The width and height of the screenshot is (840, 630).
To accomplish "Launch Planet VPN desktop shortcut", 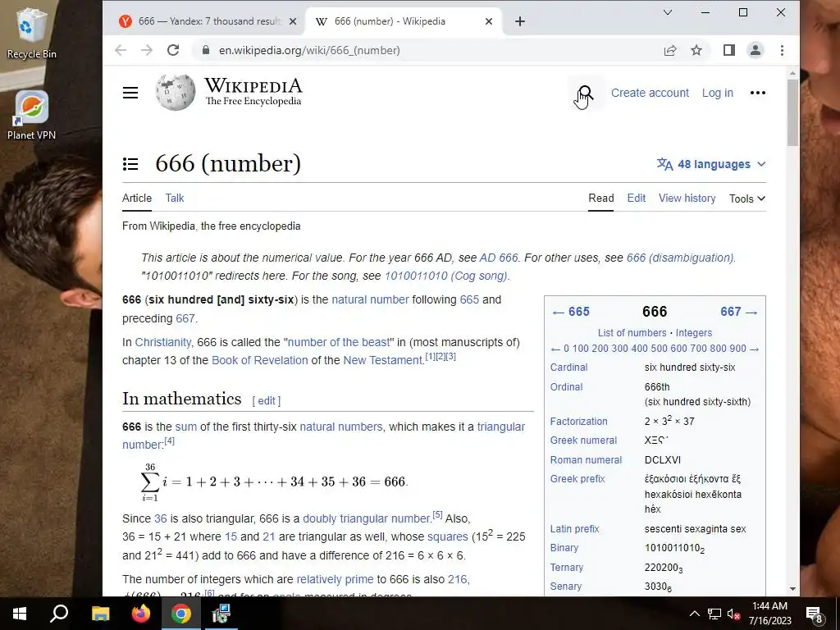I will tap(32, 115).
